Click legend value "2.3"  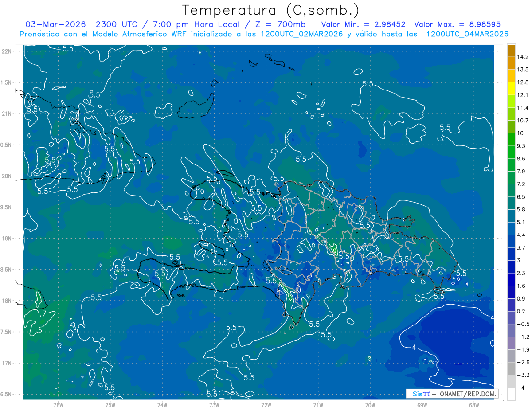(x=522, y=273)
